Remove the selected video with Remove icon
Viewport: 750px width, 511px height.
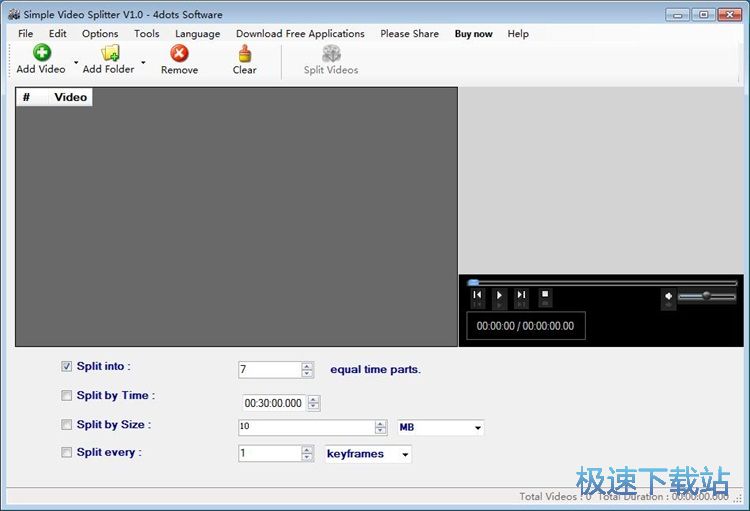pyautogui.click(x=179, y=54)
